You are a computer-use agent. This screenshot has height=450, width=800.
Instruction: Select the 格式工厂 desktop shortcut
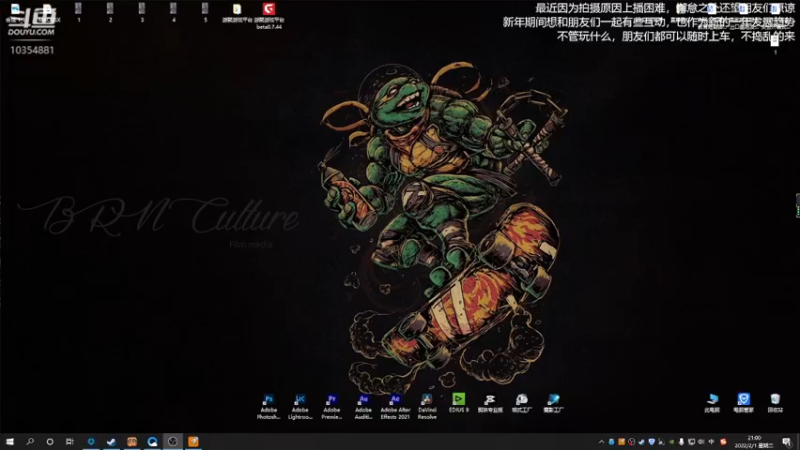point(521,403)
